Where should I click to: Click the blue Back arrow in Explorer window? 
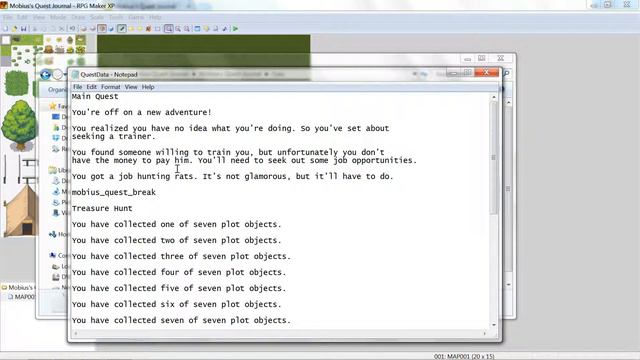pos(45,74)
